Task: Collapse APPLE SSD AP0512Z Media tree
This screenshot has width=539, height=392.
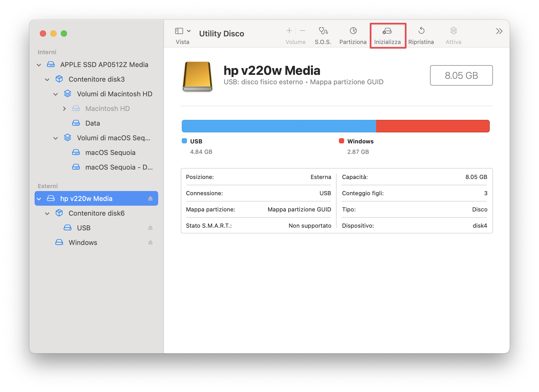Action: tap(39, 65)
